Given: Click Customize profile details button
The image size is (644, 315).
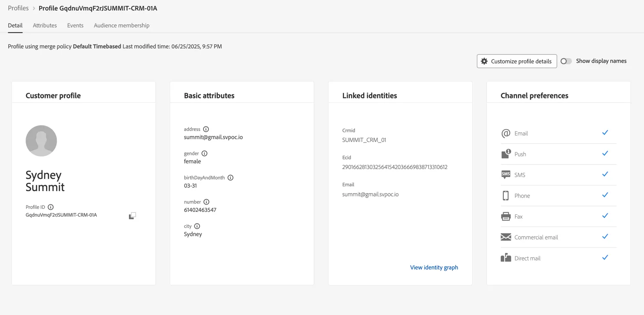Looking at the screenshot, I should point(517,61).
